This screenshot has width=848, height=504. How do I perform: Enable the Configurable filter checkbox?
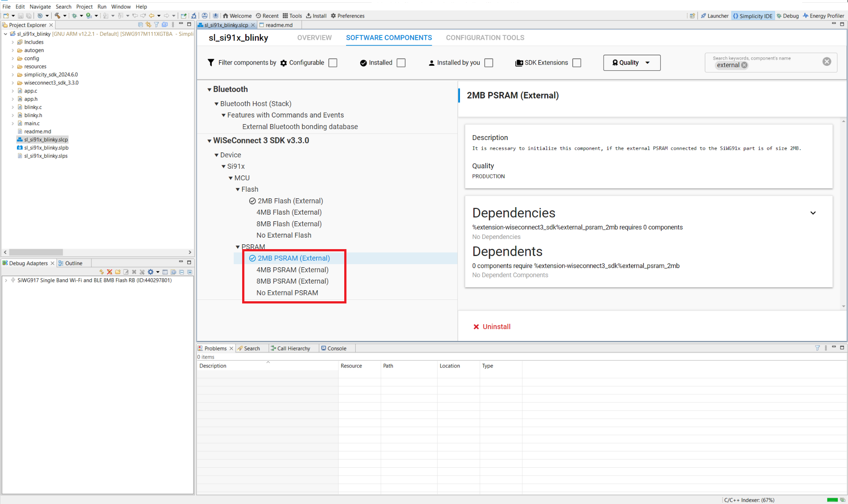(333, 63)
